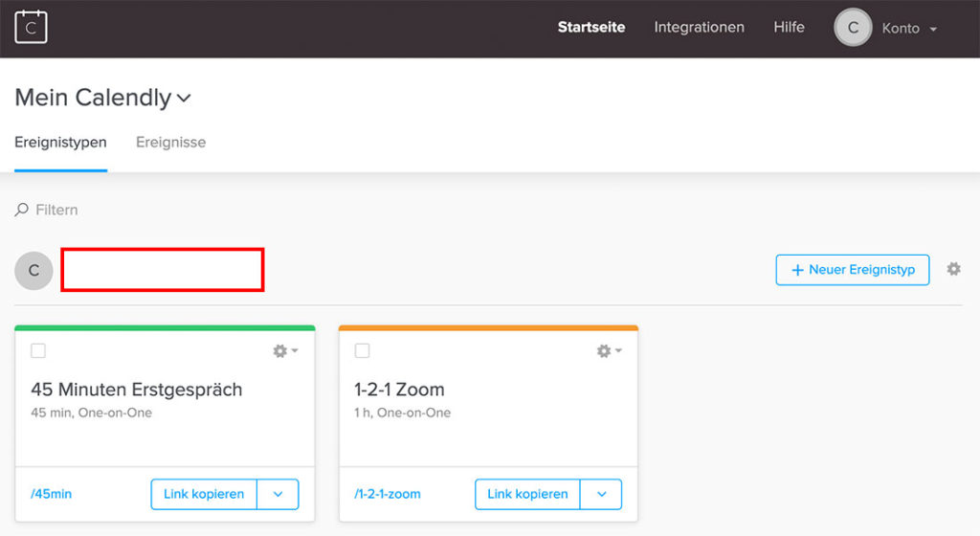
Task: Click the Filtern magnifier icon
Action: 22,210
